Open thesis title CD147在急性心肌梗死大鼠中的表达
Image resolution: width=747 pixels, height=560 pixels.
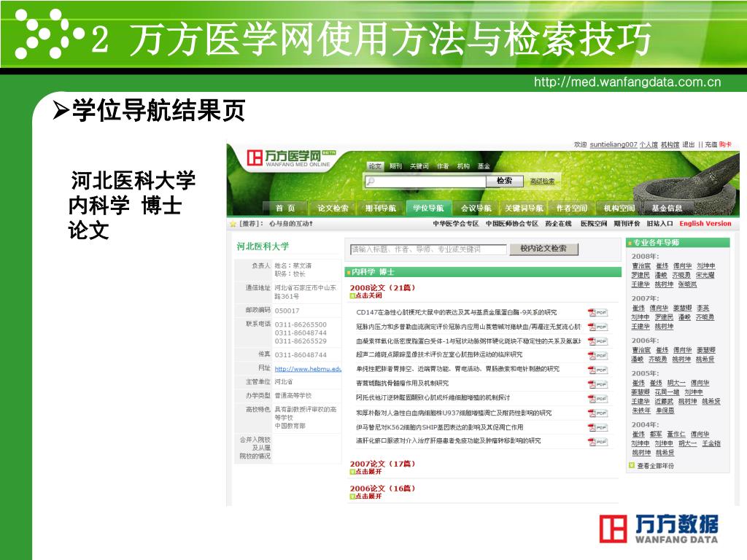point(456,312)
